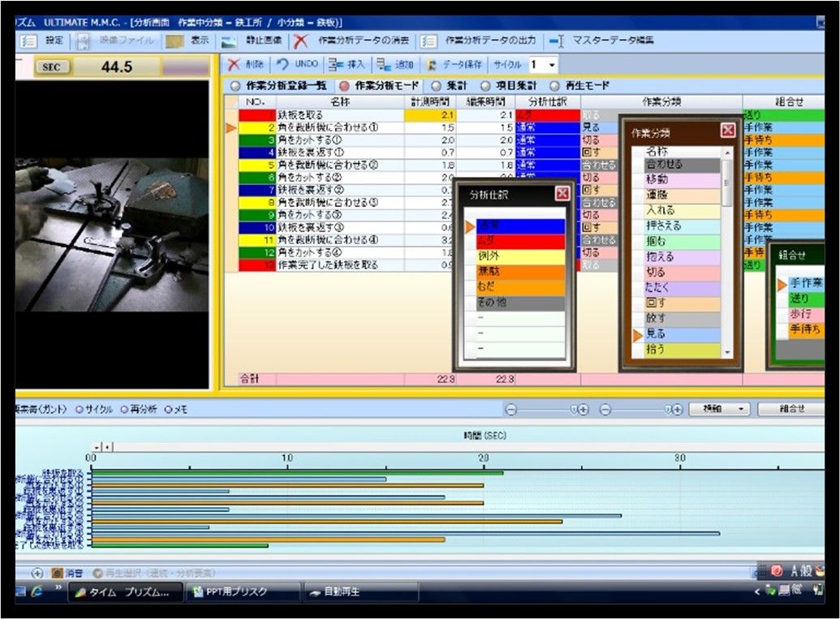
Task: Click the plus icon of the second zoom slider
Action: [677, 410]
